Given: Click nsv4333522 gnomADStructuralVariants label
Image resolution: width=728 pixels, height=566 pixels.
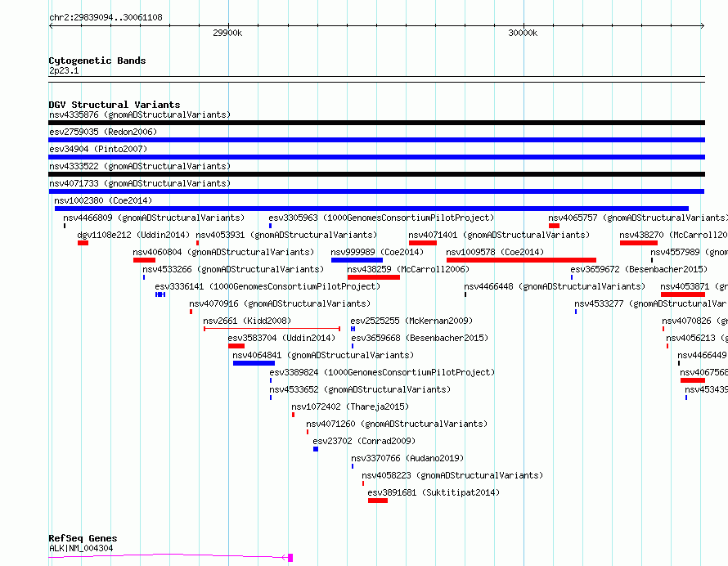Looking at the screenshot, I should pyautogui.click(x=140, y=166).
